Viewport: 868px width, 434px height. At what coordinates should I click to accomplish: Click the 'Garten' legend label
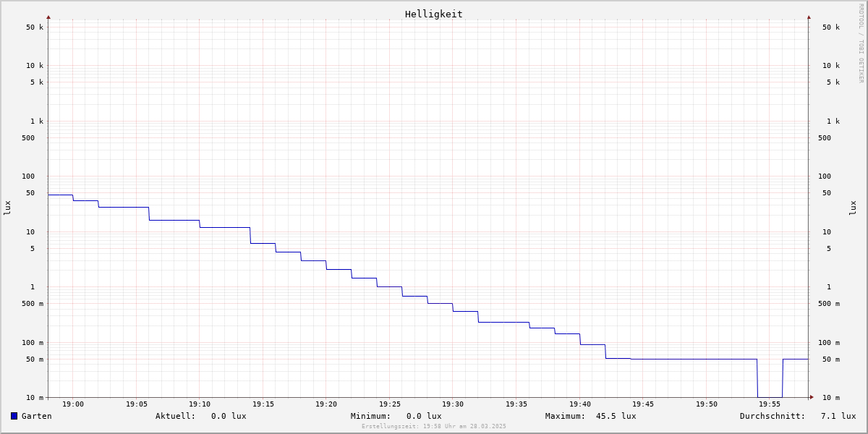(37, 416)
